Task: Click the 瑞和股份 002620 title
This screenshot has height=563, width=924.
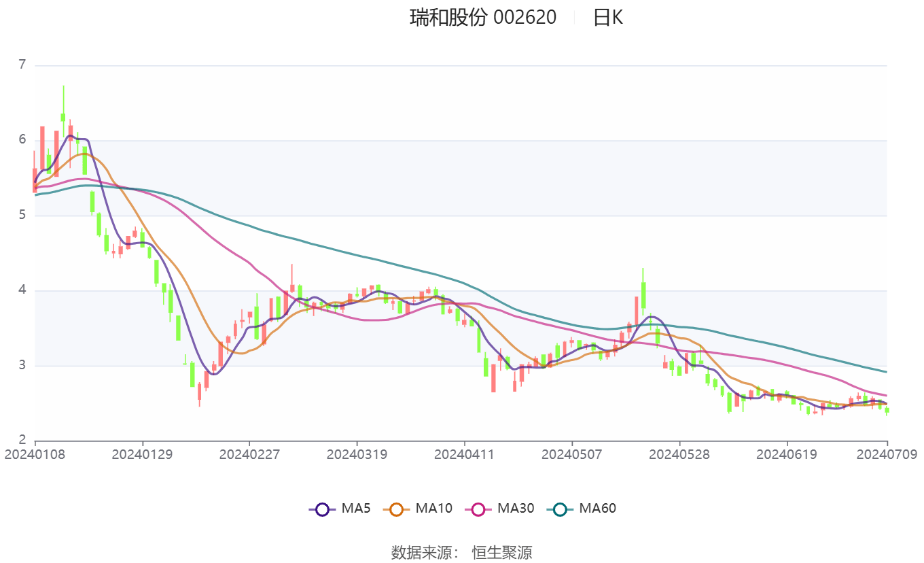Action: pyautogui.click(x=483, y=17)
